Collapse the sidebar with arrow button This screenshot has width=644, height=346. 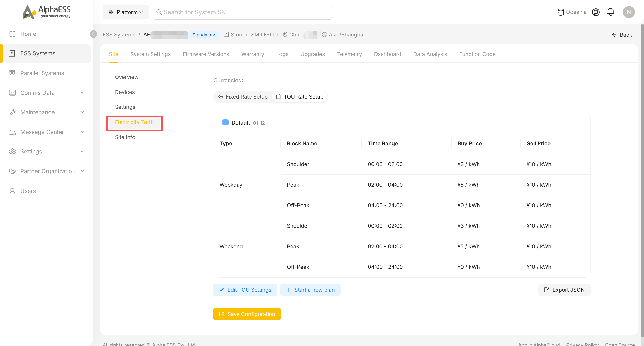93,34
